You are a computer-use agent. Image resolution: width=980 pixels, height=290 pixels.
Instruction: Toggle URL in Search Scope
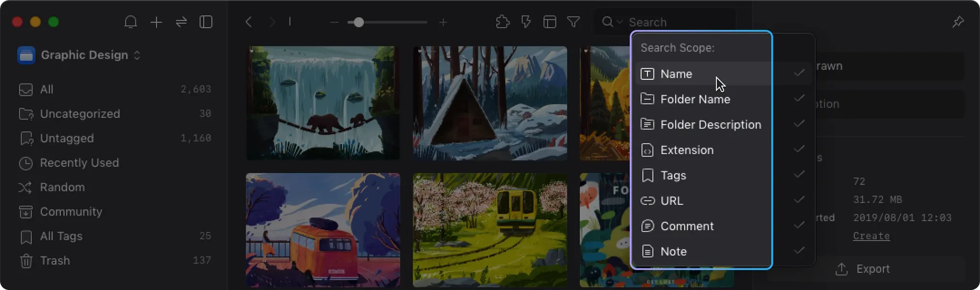pyautogui.click(x=724, y=201)
